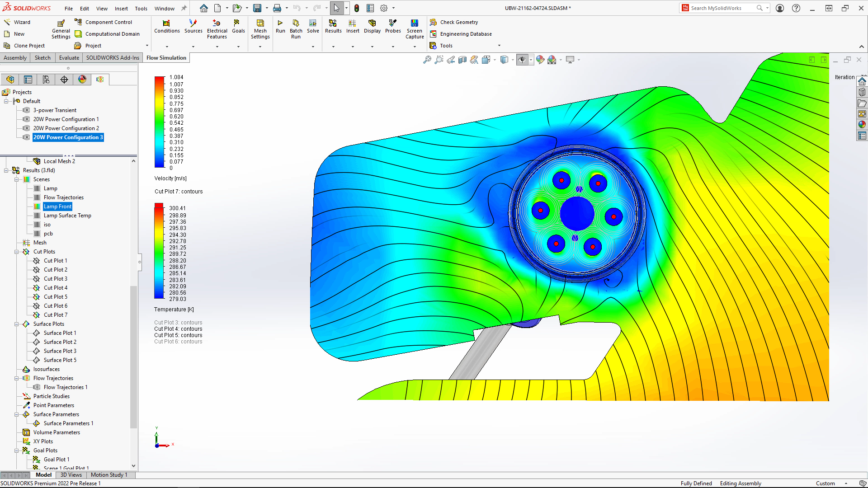Screen dimensions: 868x488
Task: Select 20W Power Configuration 3 item
Action: click(67, 137)
